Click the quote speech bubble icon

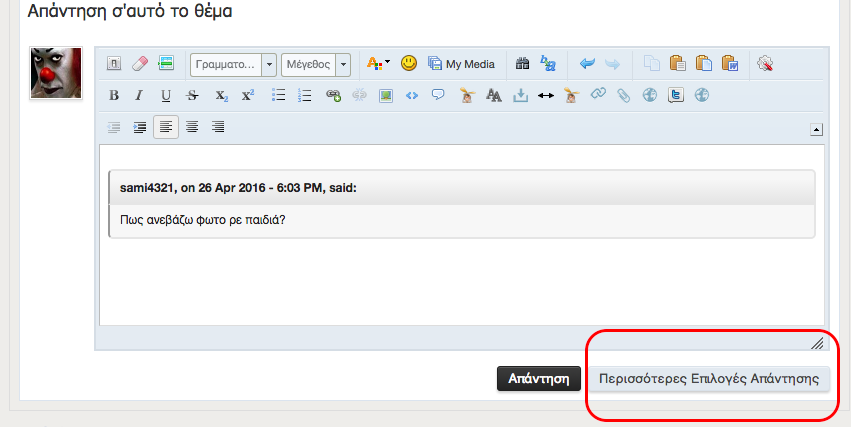438,95
